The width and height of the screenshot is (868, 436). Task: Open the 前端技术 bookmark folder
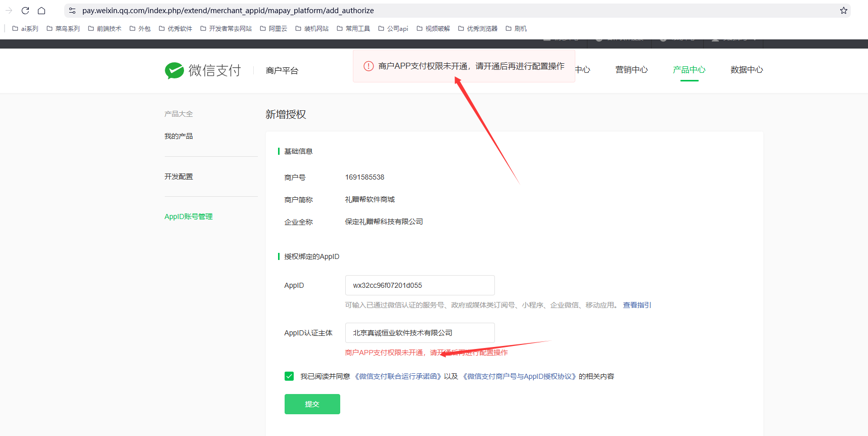click(105, 29)
